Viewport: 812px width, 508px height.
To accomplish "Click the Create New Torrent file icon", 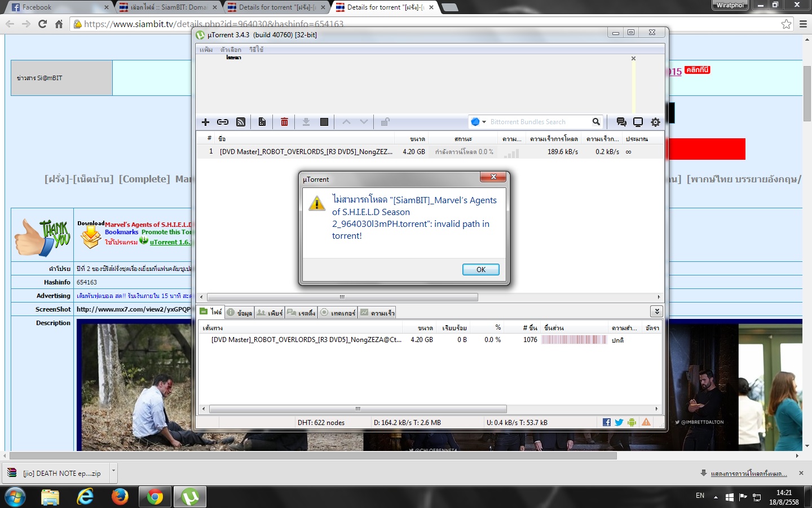I will (x=262, y=122).
